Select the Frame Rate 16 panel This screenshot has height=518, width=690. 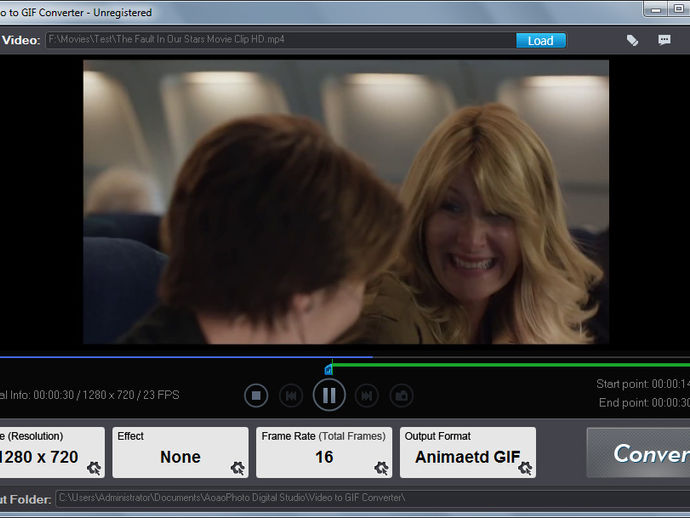pos(324,452)
